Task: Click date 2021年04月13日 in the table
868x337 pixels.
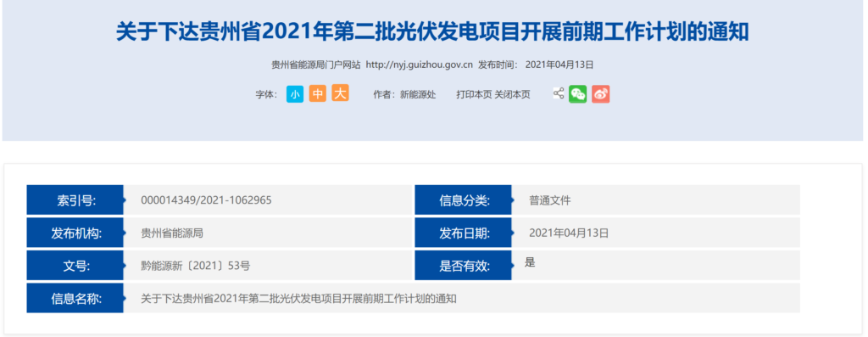Action: pos(569,233)
